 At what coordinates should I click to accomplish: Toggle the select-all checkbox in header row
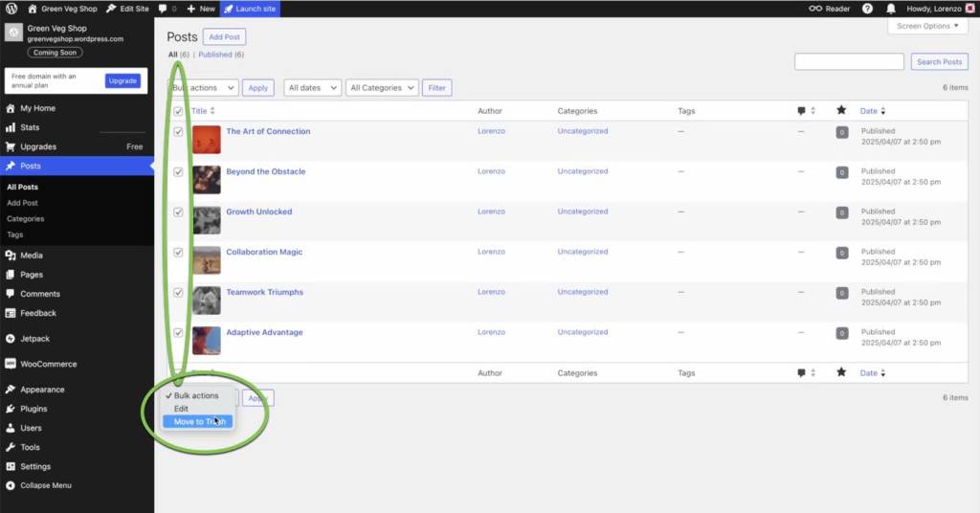point(178,111)
